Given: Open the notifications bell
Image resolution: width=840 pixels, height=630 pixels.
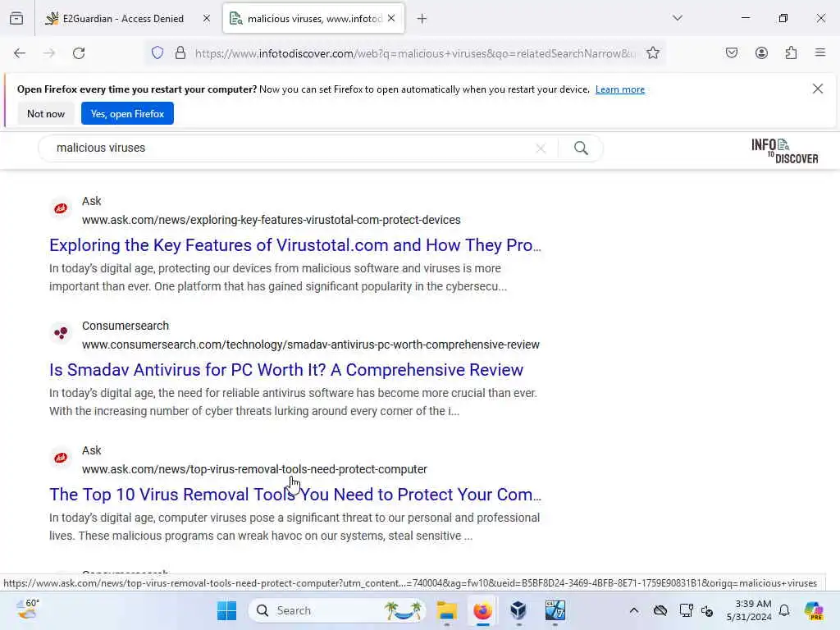Looking at the screenshot, I should pyautogui.click(x=784, y=610).
